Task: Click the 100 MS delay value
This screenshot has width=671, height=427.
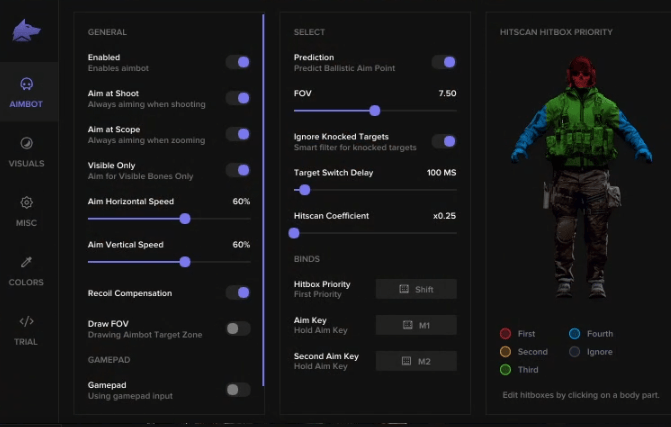Action: pos(441,173)
